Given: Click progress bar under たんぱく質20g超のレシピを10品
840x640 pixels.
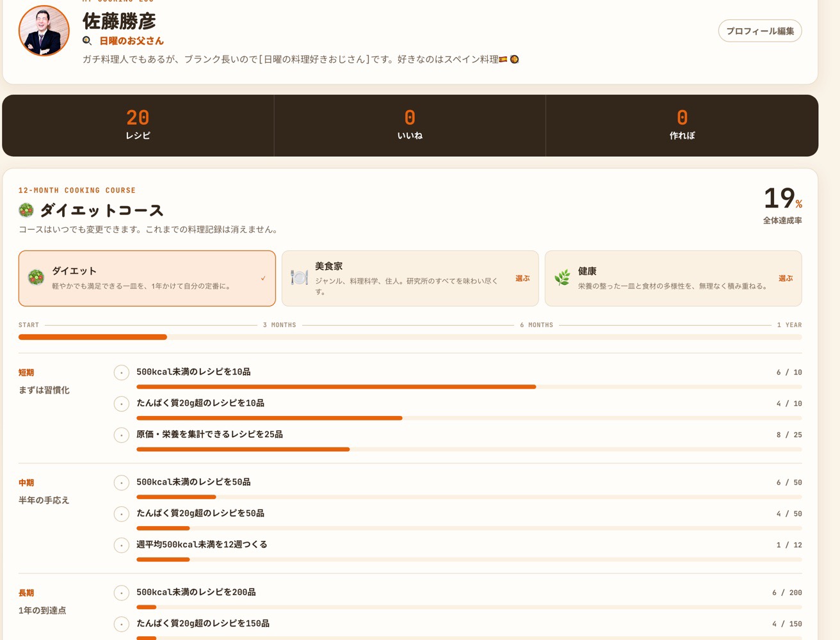Looking at the screenshot, I should (x=469, y=418).
